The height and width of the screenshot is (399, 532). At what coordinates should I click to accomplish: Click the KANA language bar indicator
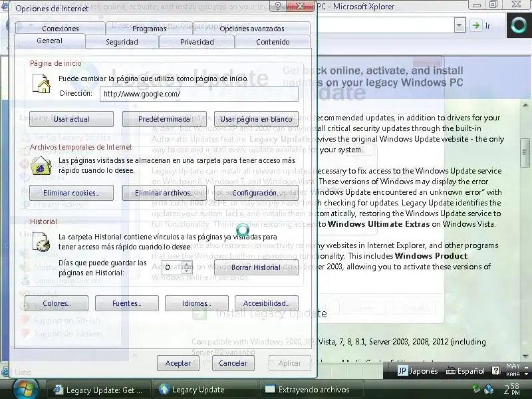pos(513,374)
